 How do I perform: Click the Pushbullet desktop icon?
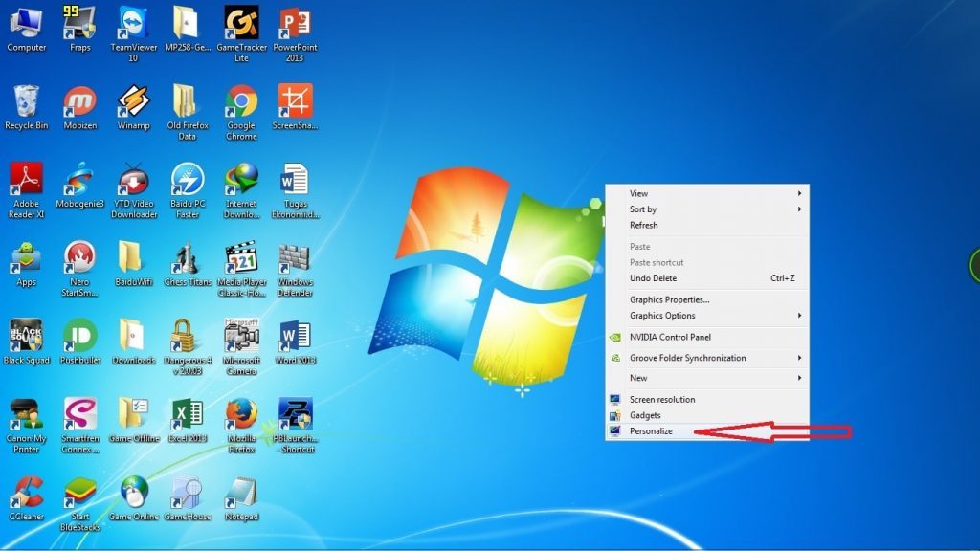click(x=80, y=336)
